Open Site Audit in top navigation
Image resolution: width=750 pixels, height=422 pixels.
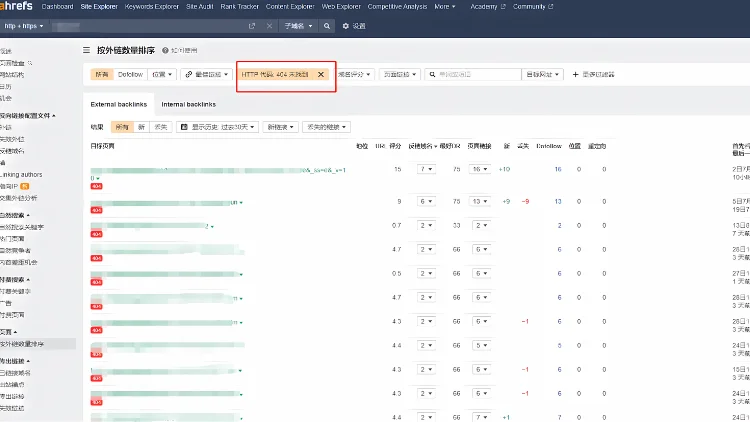click(x=199, y=7)
